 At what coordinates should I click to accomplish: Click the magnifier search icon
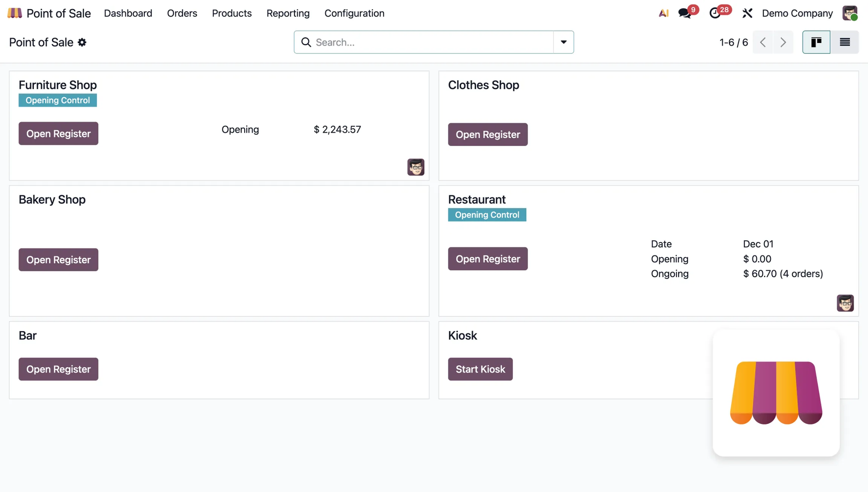[306, 42]
